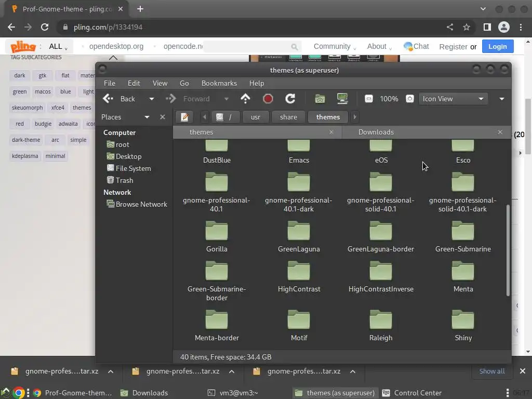Expand the Community menu on pling
This screenshot has height=399, width=532.
(x=335, y=46)
